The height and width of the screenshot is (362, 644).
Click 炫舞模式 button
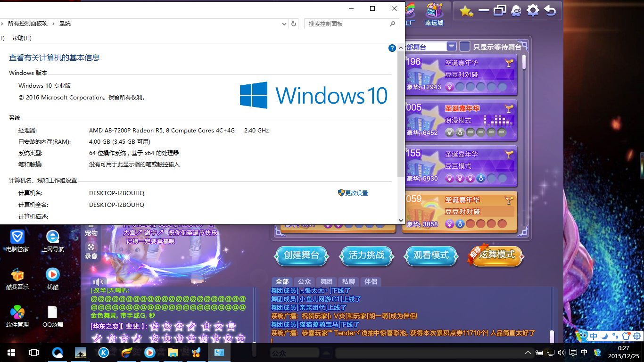click(496, 255)
